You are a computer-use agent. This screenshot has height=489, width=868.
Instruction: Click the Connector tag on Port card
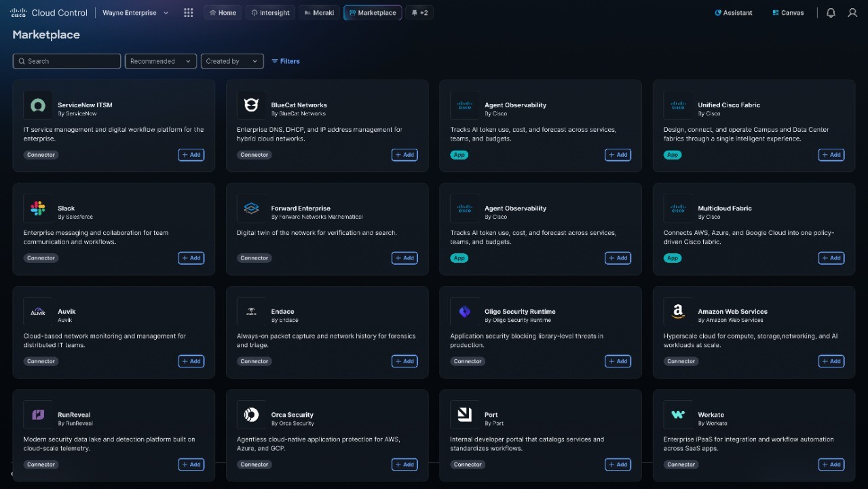[468, 465]
